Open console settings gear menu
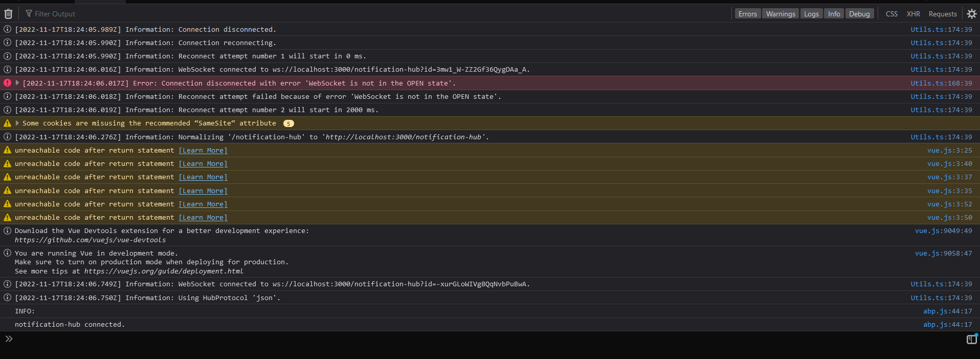This screenshot has width=980, height=359. tap(971, 14)
